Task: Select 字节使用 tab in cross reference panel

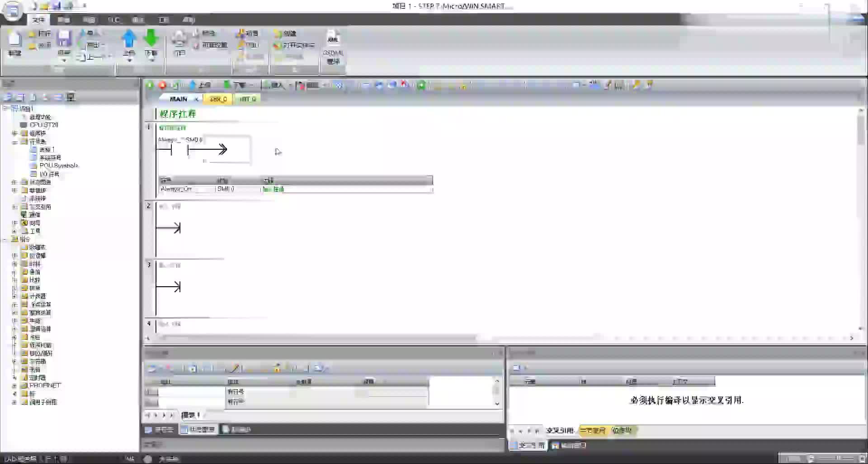Action: click(x=593, y=431)
